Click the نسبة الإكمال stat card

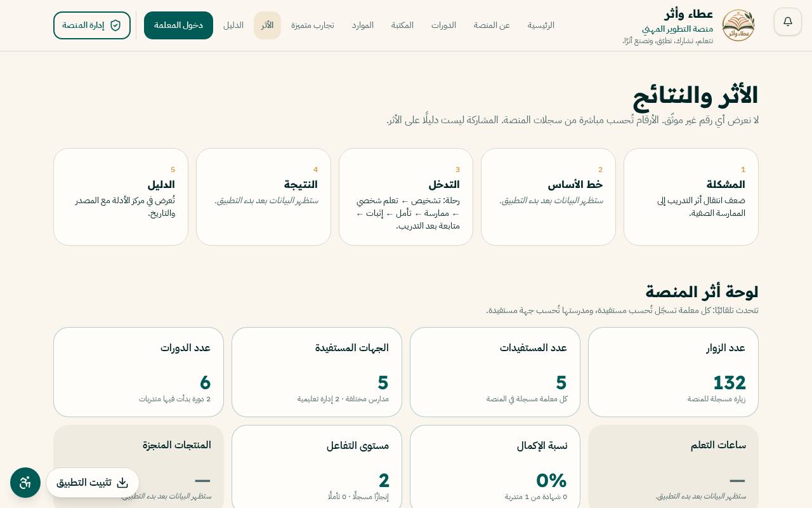tap(495, 467)
